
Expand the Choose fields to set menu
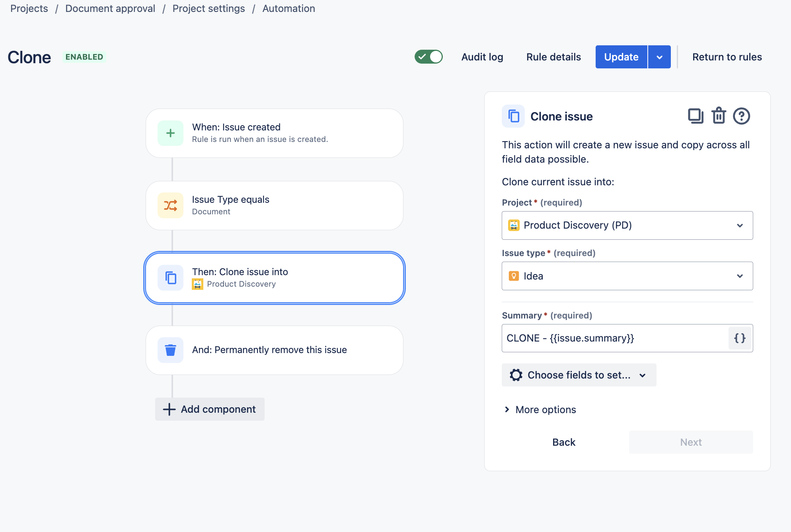point(579,375)
